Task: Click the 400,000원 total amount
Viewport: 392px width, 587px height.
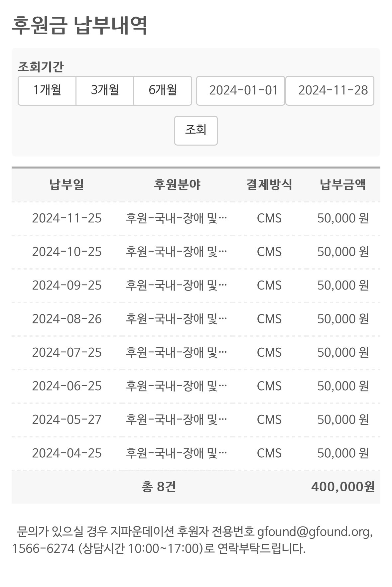Action: 343,487
